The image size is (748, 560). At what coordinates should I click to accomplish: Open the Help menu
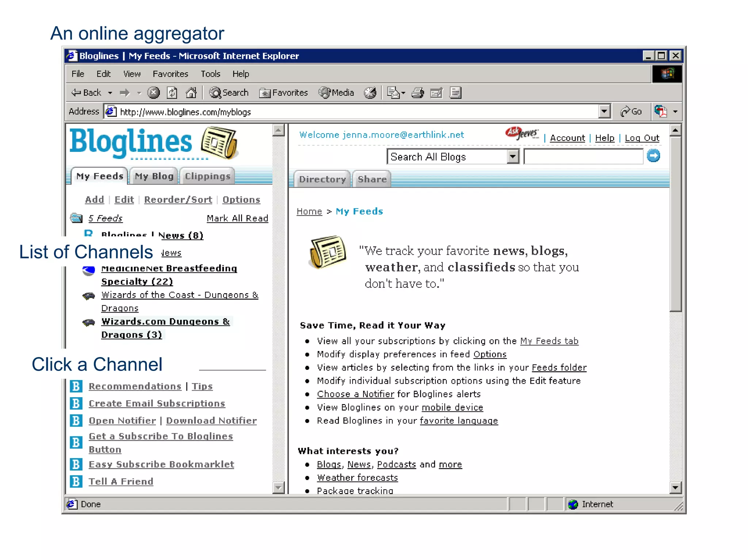241,74
